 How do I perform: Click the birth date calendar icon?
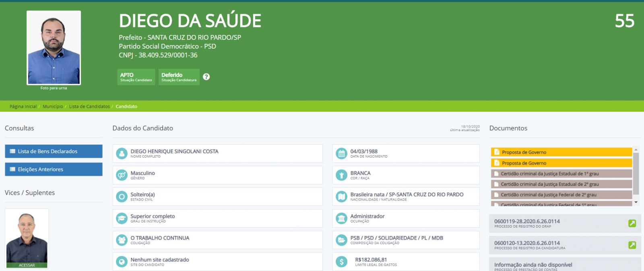(x=341, y=154)
